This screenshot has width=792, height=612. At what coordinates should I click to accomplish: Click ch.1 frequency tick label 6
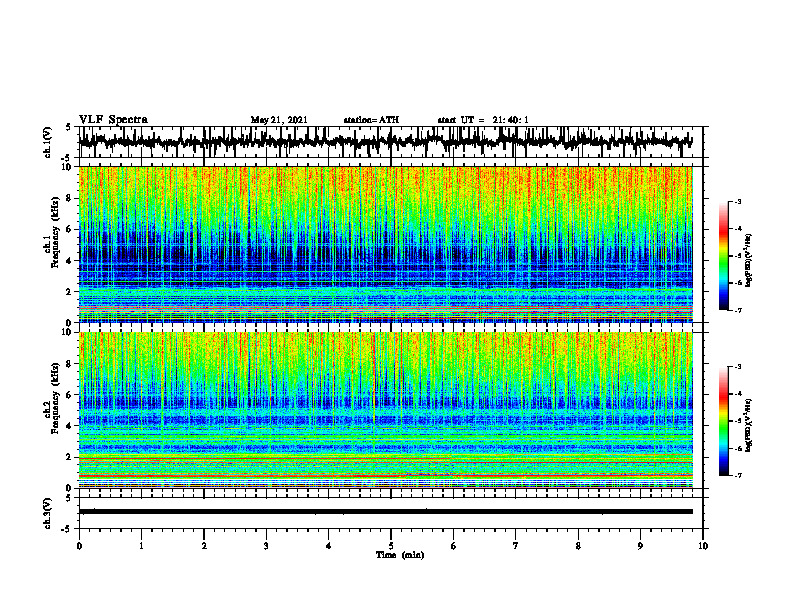coord(69,229)
